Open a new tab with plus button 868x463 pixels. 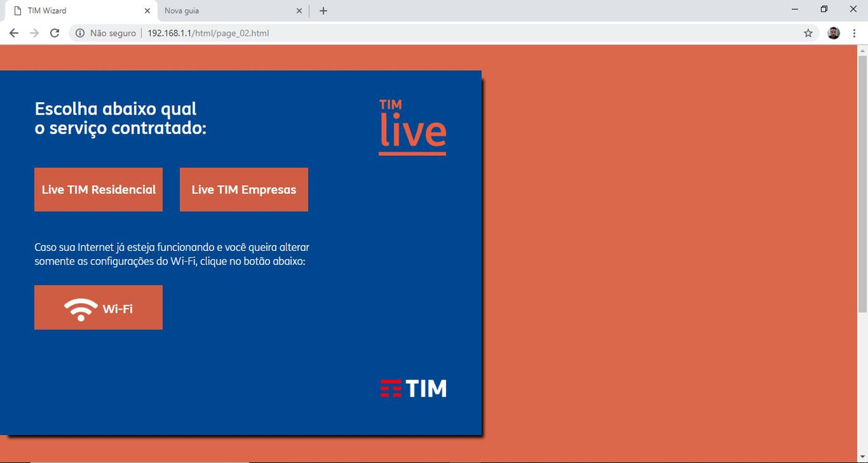(x=323, y=11)
